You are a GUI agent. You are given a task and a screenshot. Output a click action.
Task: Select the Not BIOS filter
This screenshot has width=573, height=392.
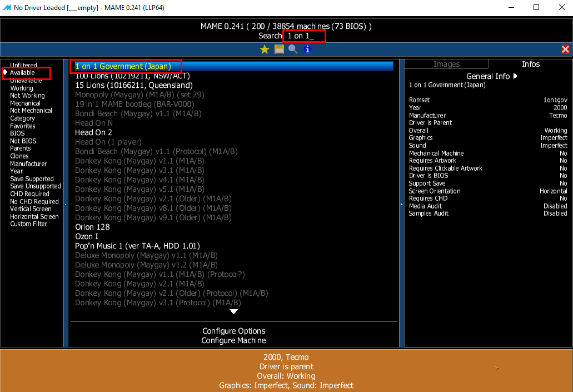point(23,141)
